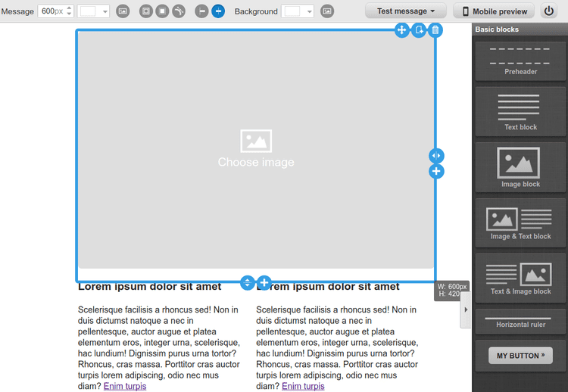Screen dimensions: 568x392
Task: Add a column using right-edge plus icon
Action: [x=436, y=171]
